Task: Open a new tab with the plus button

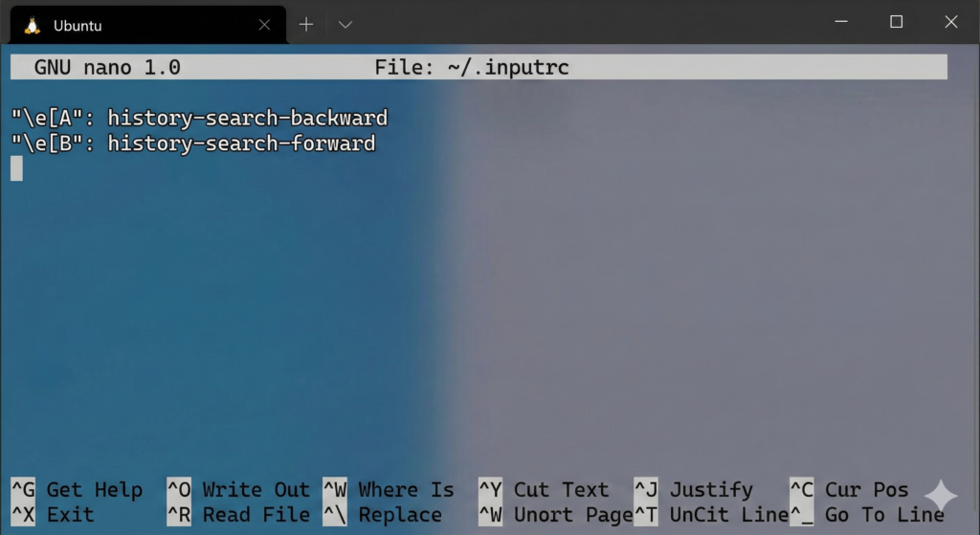Action: 306,25
